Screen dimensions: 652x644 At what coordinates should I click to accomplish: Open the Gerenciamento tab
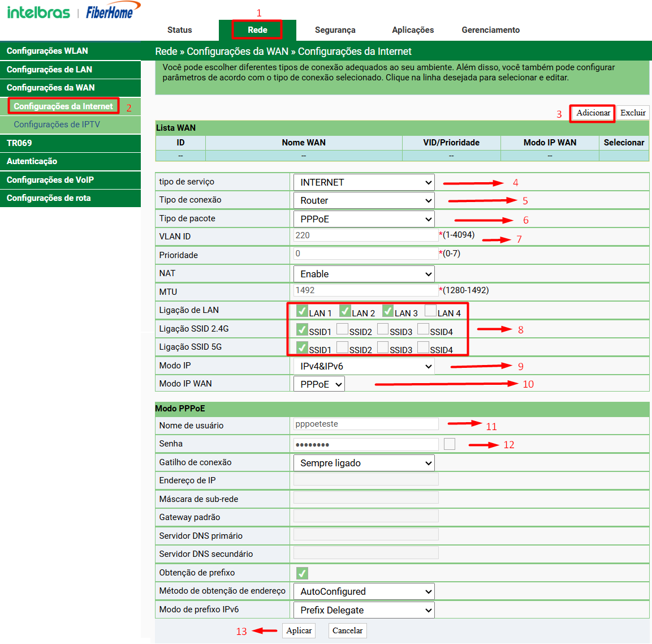[x=491, y=30]
